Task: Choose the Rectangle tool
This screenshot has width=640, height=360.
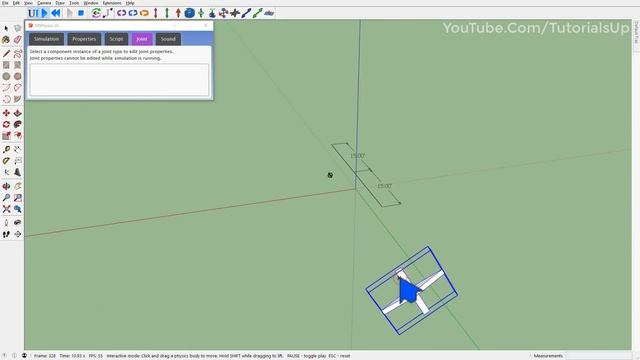Action: point(6,65)
